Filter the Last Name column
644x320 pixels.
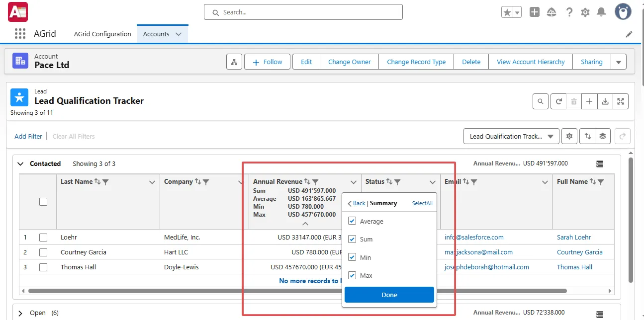tap(105, 182)
